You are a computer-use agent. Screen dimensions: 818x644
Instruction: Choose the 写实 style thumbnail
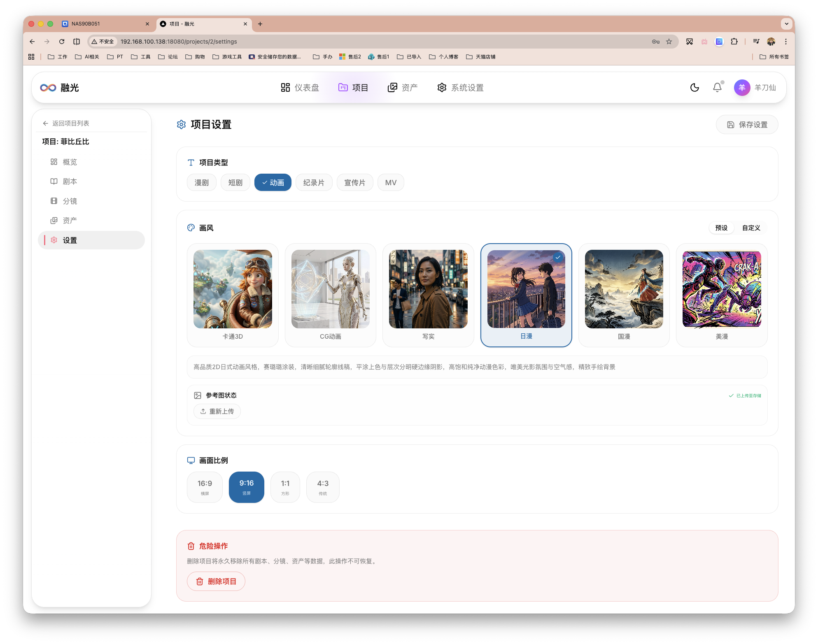point(428,295)
